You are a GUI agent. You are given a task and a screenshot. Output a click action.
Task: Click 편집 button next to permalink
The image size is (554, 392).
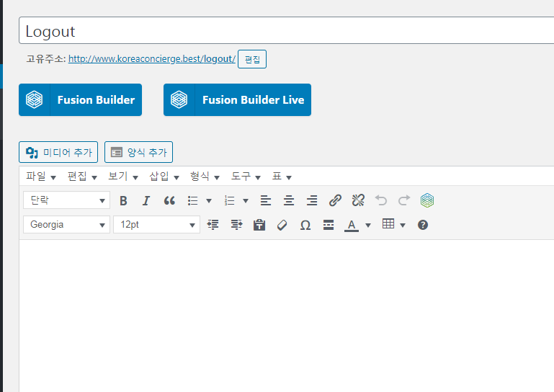[x=252, y=59]
